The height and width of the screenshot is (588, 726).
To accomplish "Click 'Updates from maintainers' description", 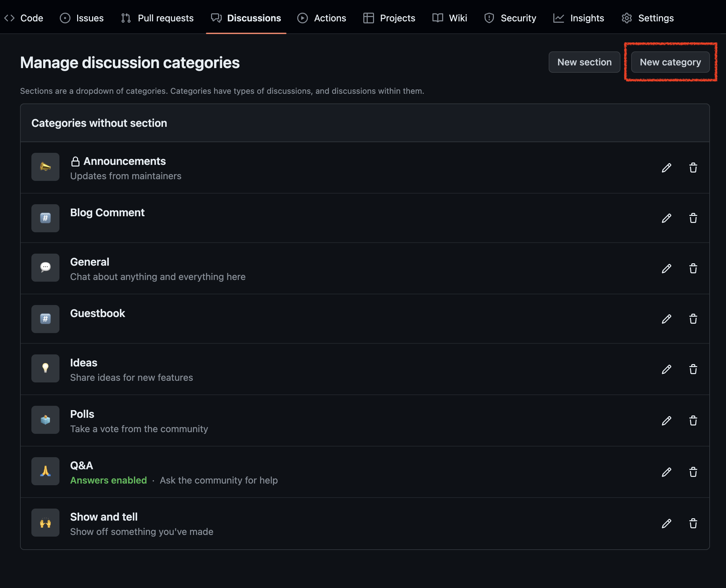I will 126,176.
